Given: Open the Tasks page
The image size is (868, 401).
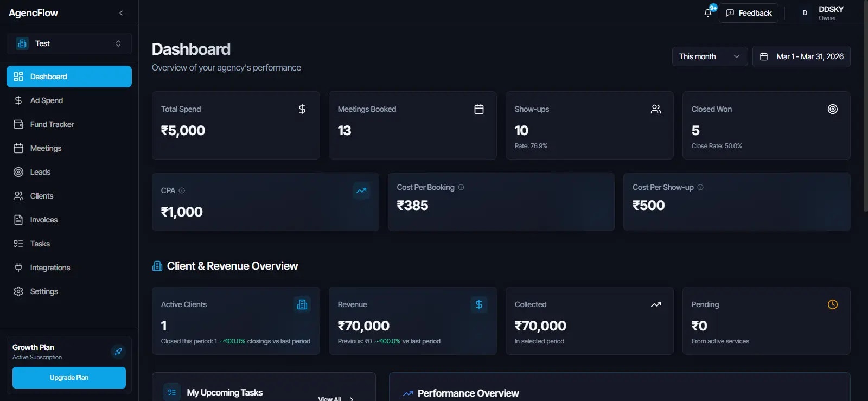Looking at the screenshot, I should (x=69, y=244).
